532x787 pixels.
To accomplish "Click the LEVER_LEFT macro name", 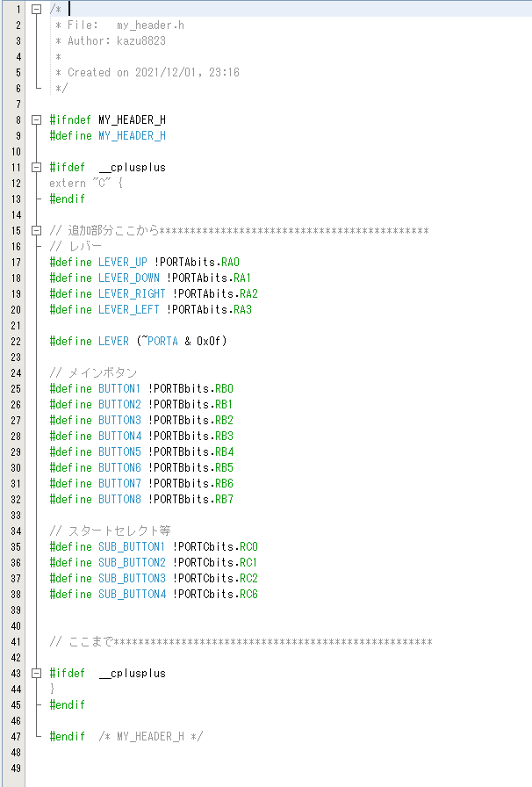I will (x=129, y=309).
